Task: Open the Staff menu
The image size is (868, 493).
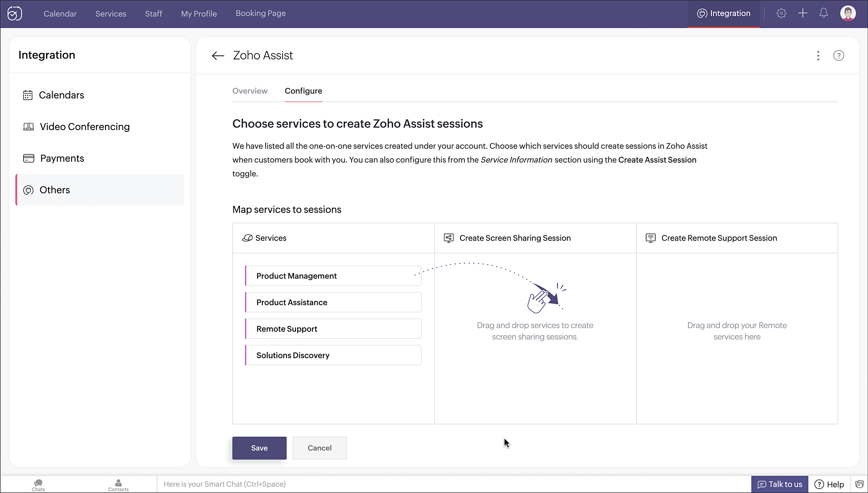Action: pyautogui.click(x=154, y=13)
